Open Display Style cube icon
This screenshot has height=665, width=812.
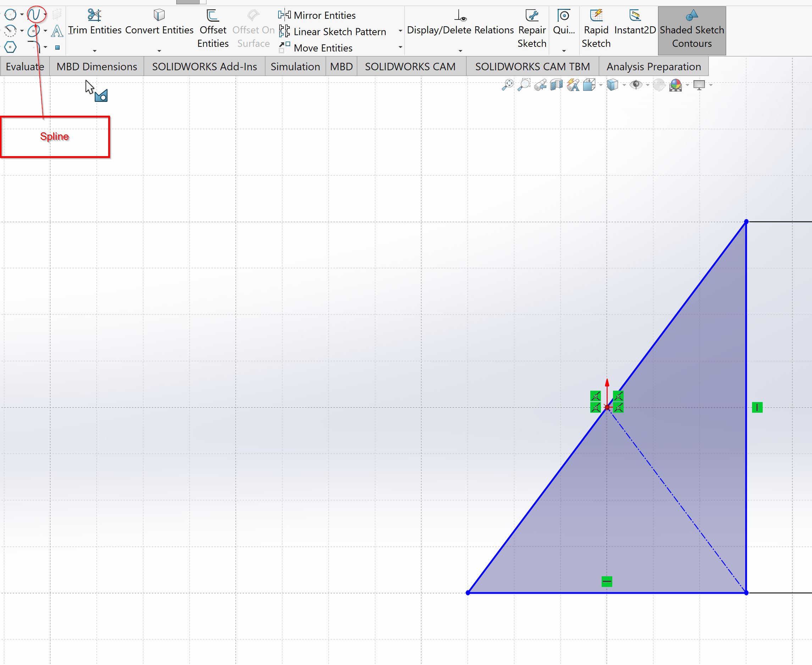(613, 85)
